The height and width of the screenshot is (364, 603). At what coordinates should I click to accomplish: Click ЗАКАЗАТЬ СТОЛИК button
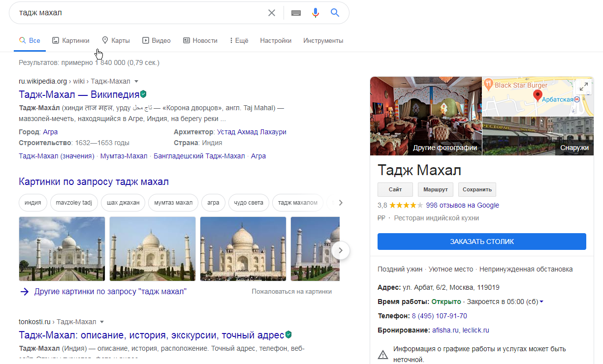coord(482,242)
